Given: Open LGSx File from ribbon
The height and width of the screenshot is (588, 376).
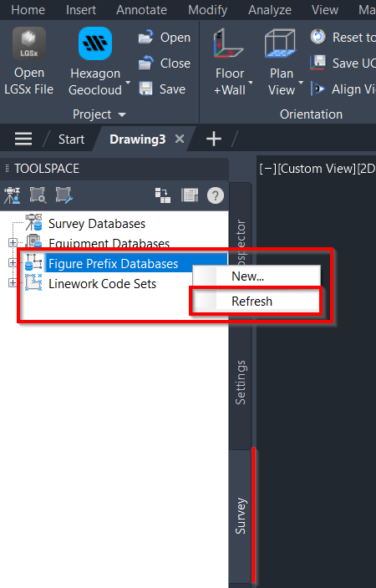Looking at the screenshot, I should tap(29, 62).
